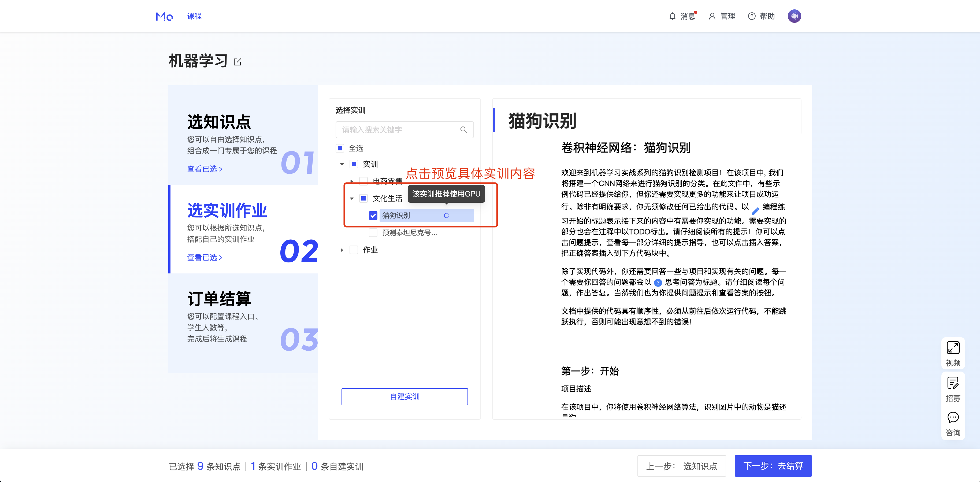Viewport: 980px width, 482px height.
Task: Click 查看已选 under 选知识点
Action: pyautogui.click(x=204, y=169)
